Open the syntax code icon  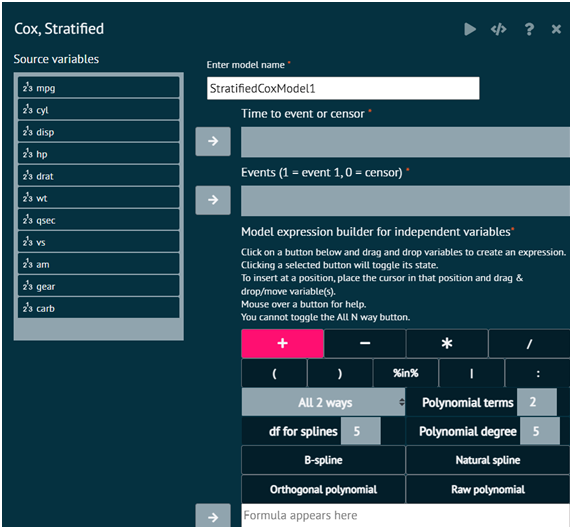498,29
